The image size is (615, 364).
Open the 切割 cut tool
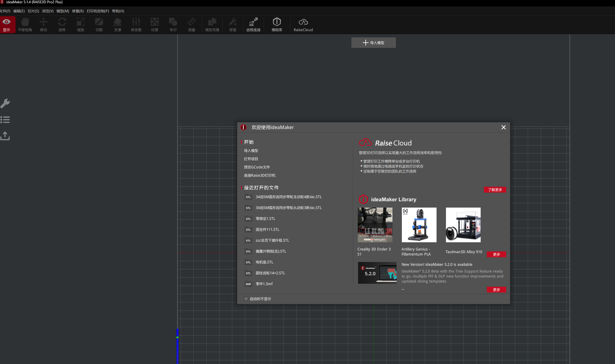click(x=99, y=25)
